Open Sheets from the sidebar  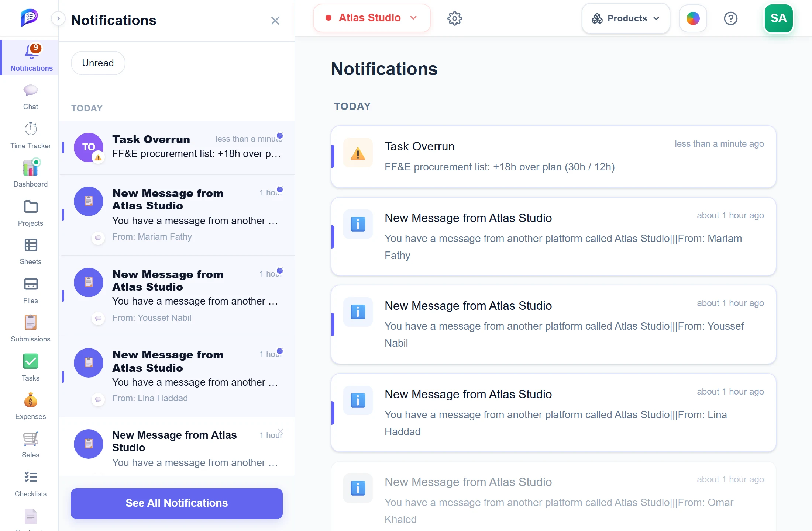pos(31,251)
